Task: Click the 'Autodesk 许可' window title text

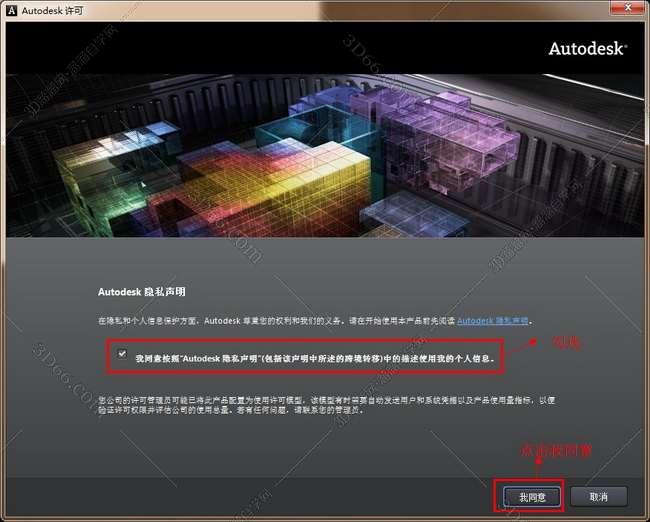Action: pyautogui.click(x=52, y=11)
